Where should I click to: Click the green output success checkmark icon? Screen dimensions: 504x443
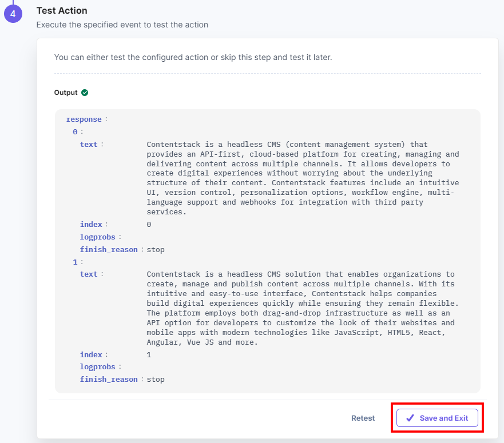tap(85, 93)
